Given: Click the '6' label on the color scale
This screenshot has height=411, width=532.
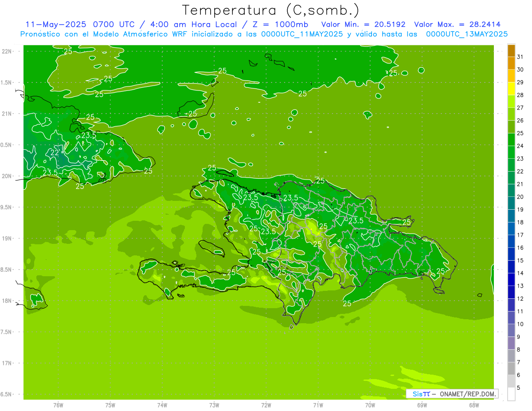Looking at the screenshot, I should coord(518,375).
